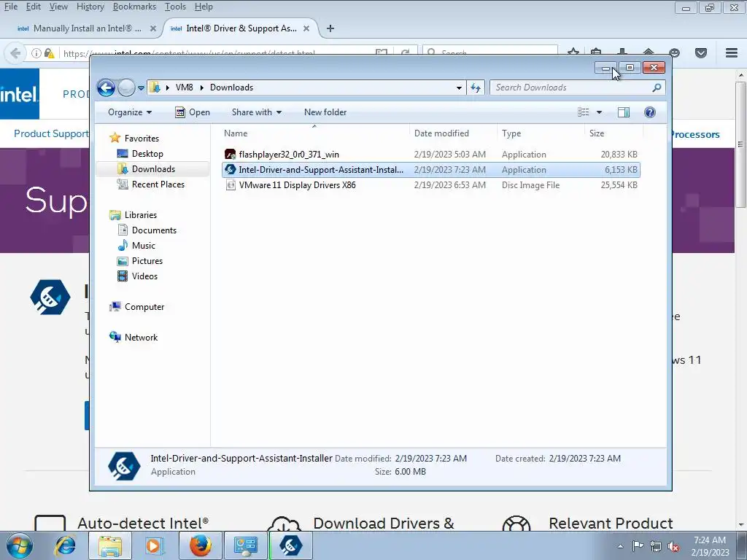The image size is (747, 560).
Task: Launch Internet Explorer from taskbar
Action: 65,545
